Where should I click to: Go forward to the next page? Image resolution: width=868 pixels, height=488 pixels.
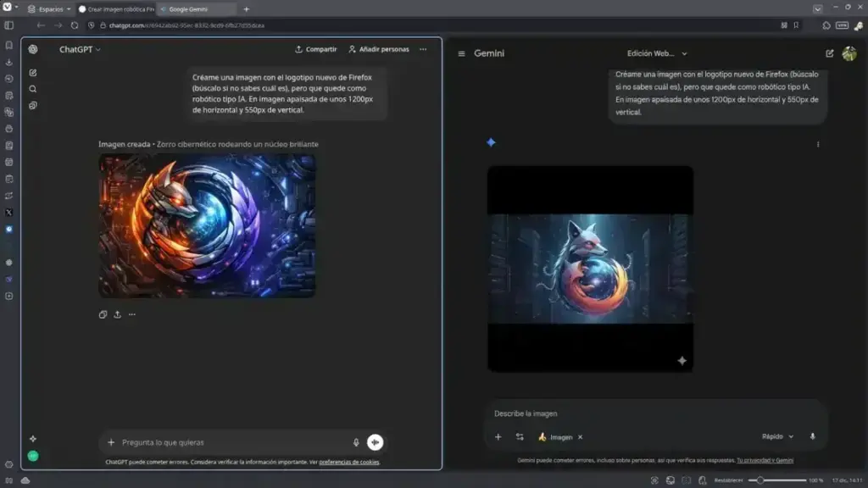click(x=58, y=25)
